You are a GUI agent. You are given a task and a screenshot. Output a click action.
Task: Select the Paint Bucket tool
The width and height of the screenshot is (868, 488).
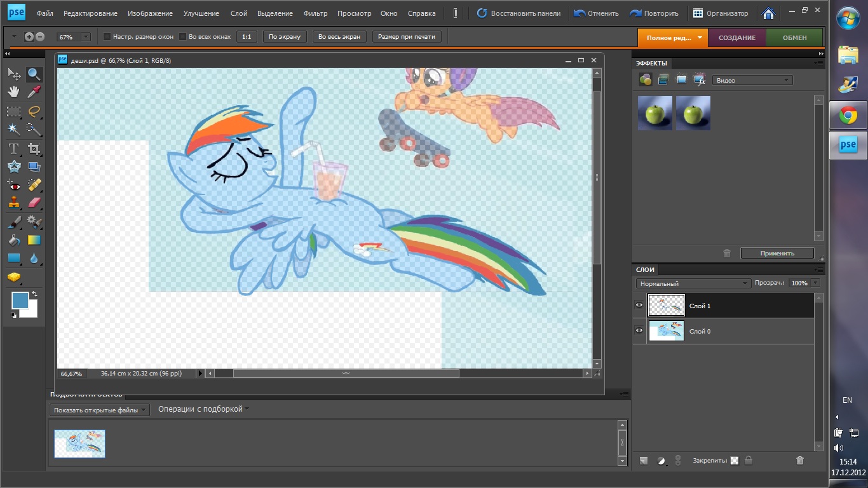point(13,240)
